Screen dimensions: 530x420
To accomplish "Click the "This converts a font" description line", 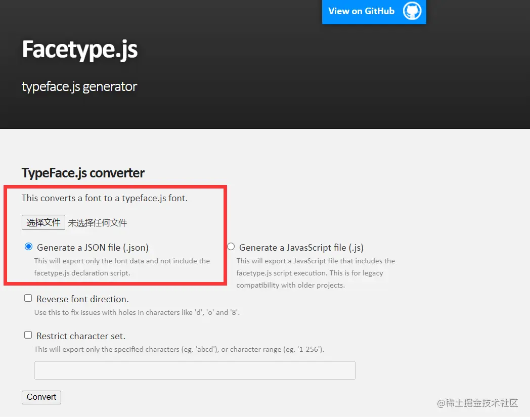I will (105, 198).
